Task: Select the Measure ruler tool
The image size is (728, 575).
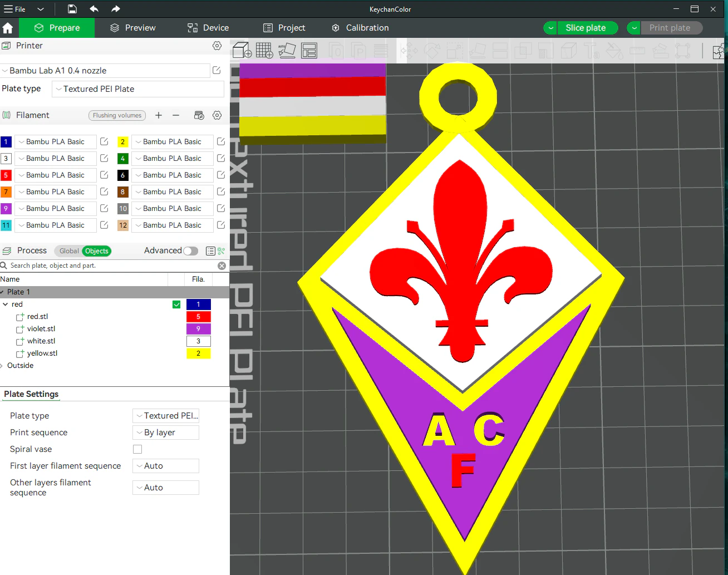Action: 637,51
